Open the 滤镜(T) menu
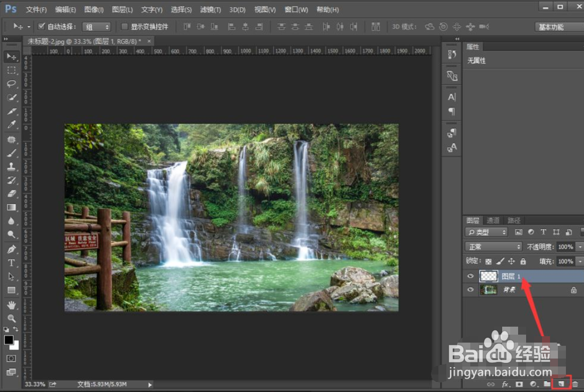This screenshot has height=392, width=584. 210,10
